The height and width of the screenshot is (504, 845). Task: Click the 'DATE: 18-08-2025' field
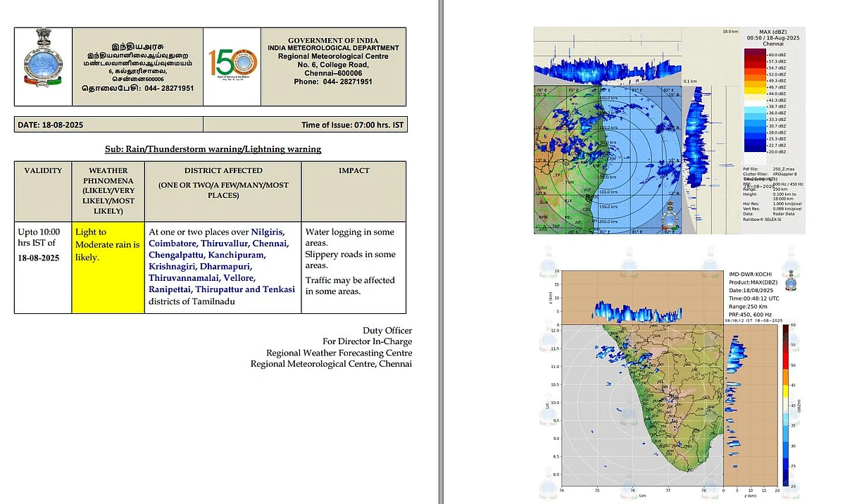[108, 125]
